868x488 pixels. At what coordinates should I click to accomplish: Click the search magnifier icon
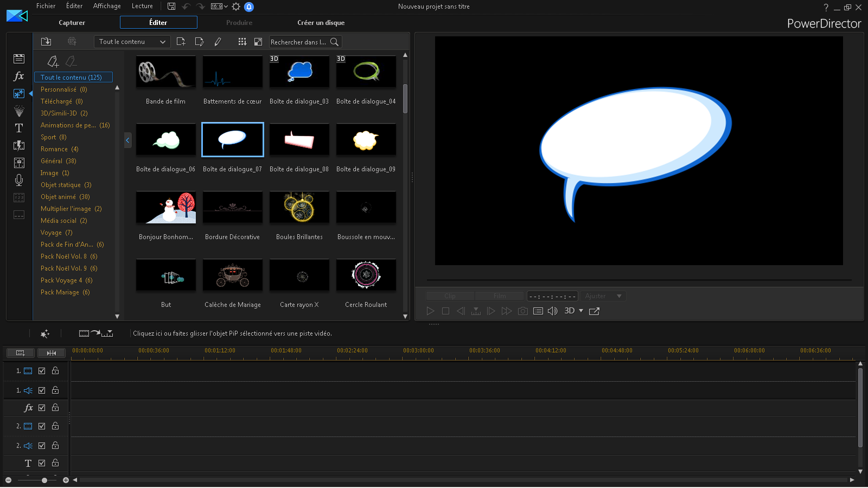334,42
